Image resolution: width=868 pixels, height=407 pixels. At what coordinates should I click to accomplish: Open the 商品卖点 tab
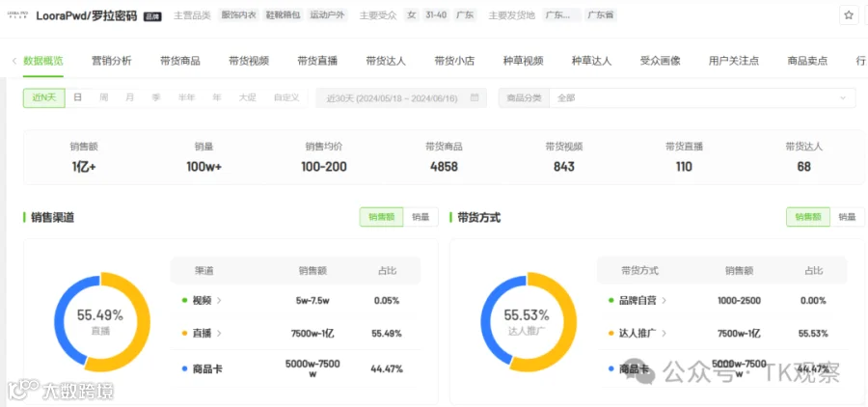point(807,61)
